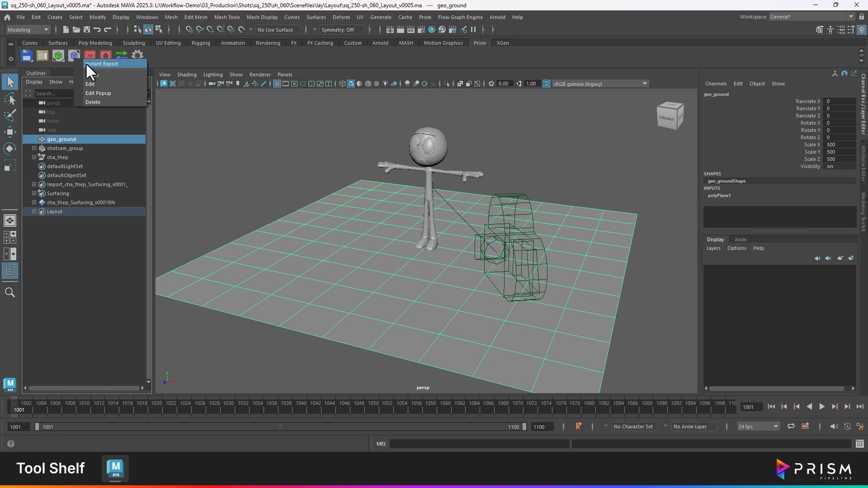Open the Modeling menu set dropdown
The width and height of the screenshot is (868, 488).
(x=28, y=30)
